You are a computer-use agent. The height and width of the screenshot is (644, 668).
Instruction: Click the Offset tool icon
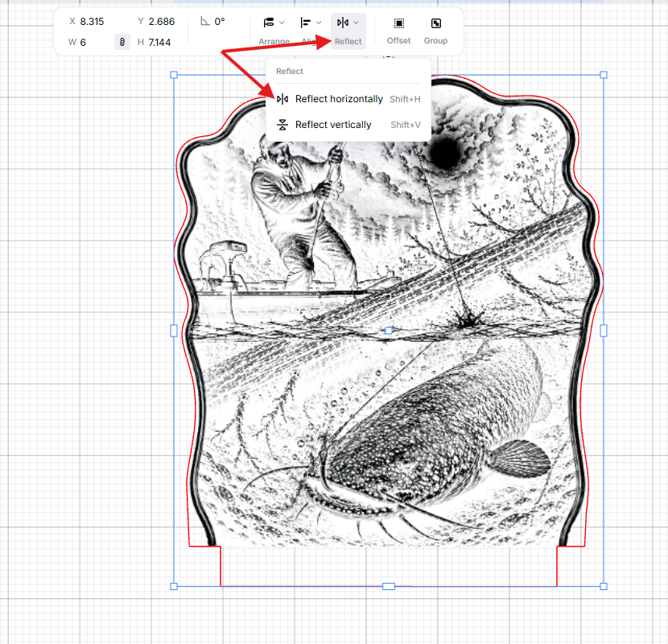[x=398, y=23]
